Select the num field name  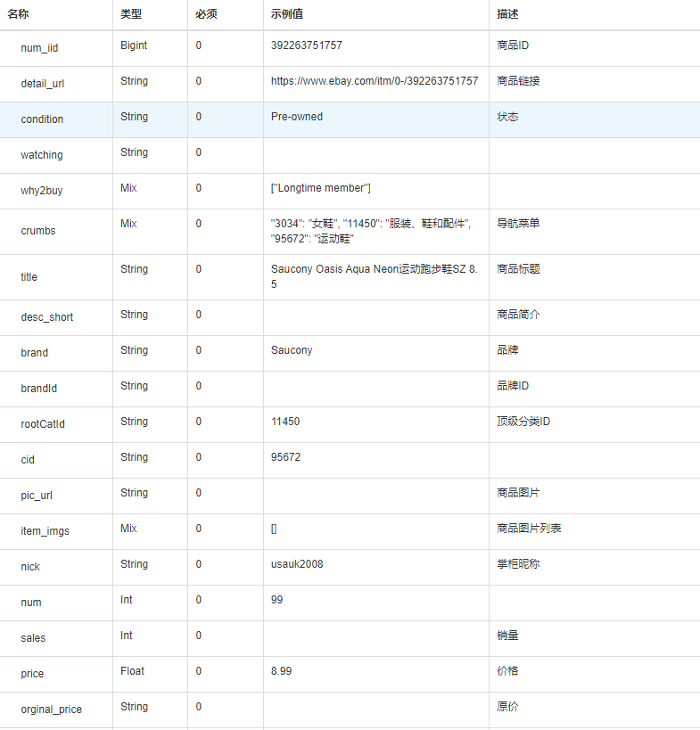click(30, 603)
